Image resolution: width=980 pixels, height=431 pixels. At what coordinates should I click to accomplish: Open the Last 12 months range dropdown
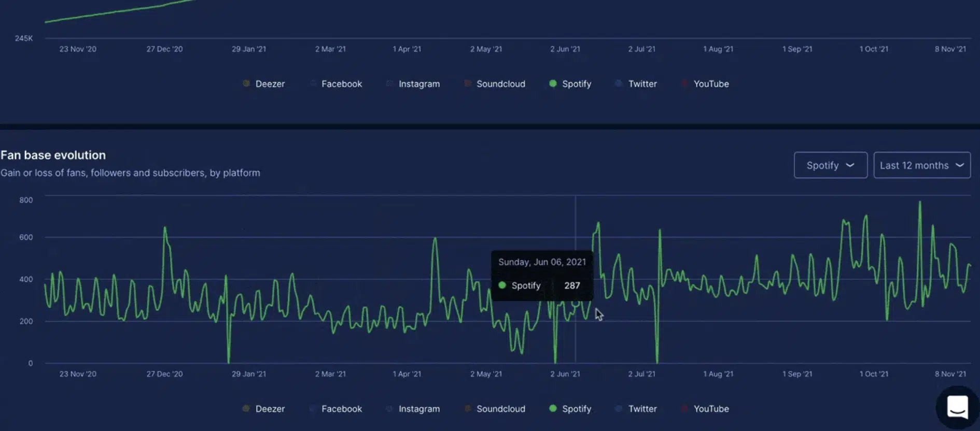pyautogui.click(x=922, y=165)
